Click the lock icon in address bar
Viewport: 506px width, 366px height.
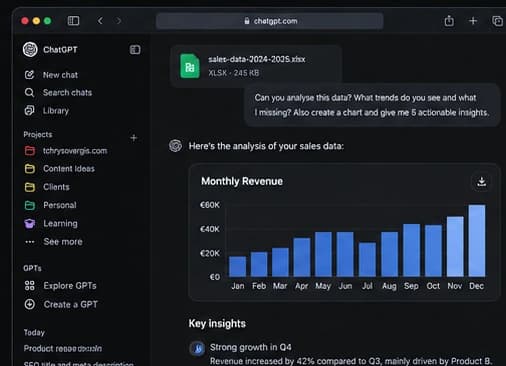[x=247, y=21]
